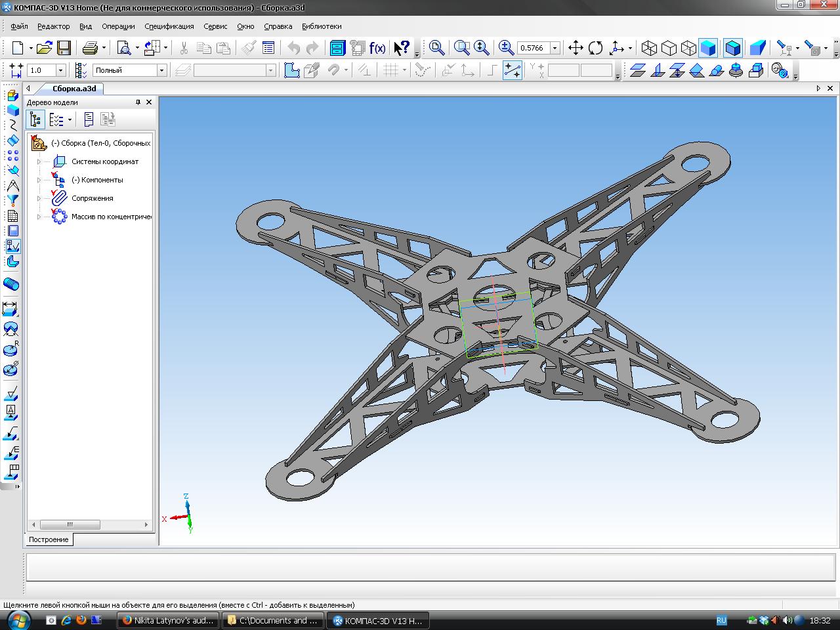Viewport: 840px width, 630px height.
Task: Switch to wireframe display mode
Action: click(x=649, y=48)
